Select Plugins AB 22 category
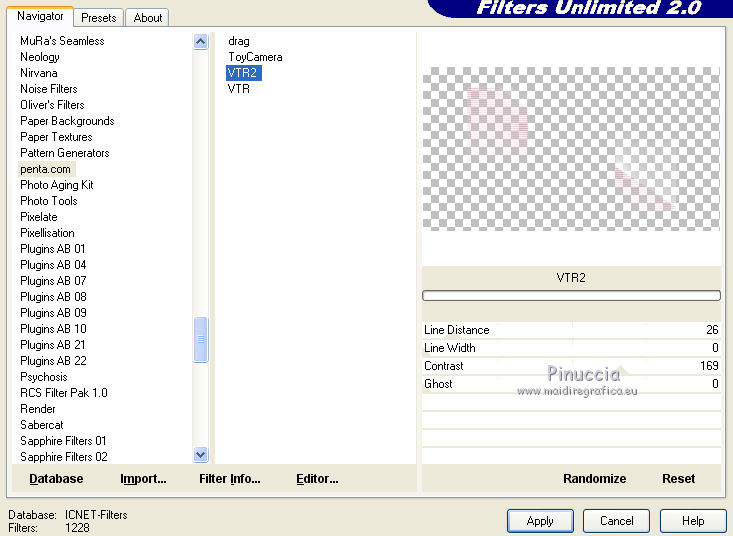 pyautogui.click(x=53, y=361)
